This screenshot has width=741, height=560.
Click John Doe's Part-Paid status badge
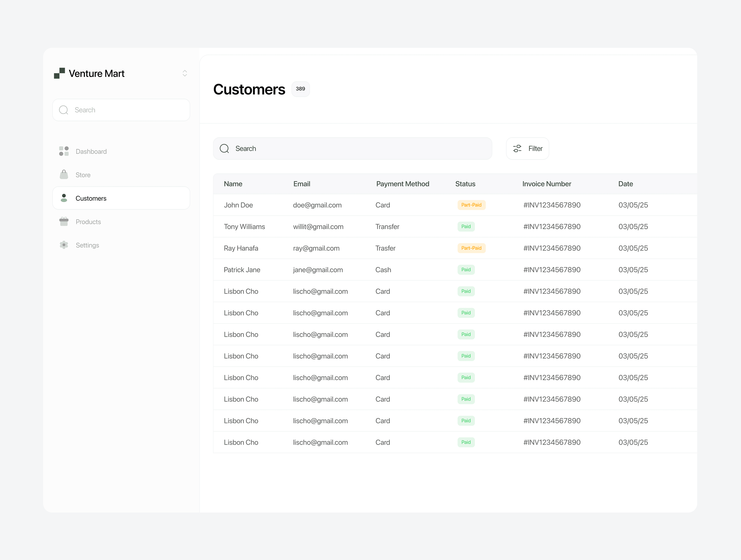pos(471,205)
